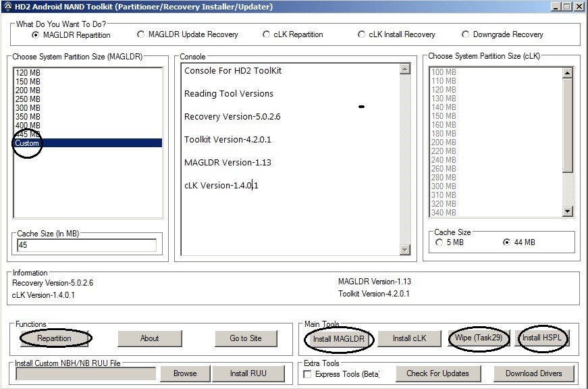Click the Install MAGLDR button
The image size is (588, 389).
338,339
